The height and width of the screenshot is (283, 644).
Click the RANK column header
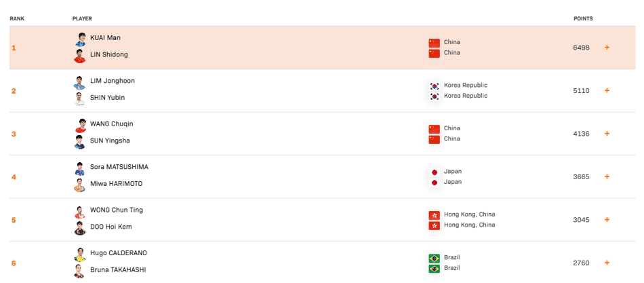[x=17, y=18]
